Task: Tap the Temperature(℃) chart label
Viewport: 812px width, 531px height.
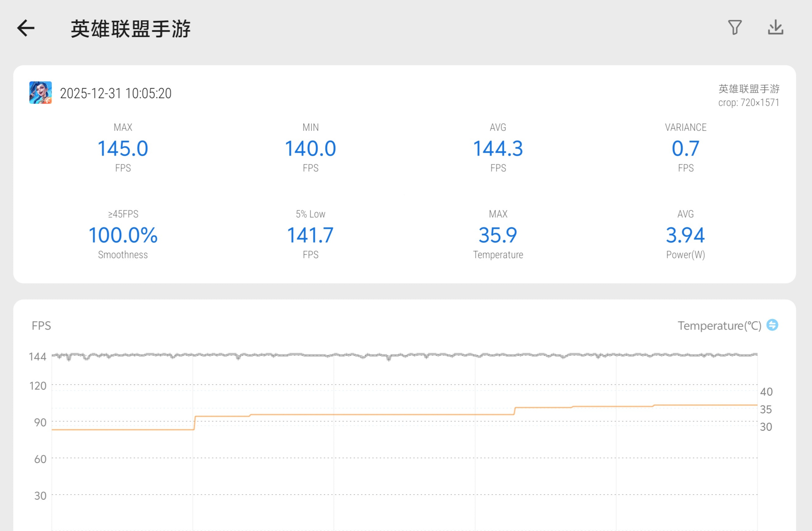Action: [719, 326]
